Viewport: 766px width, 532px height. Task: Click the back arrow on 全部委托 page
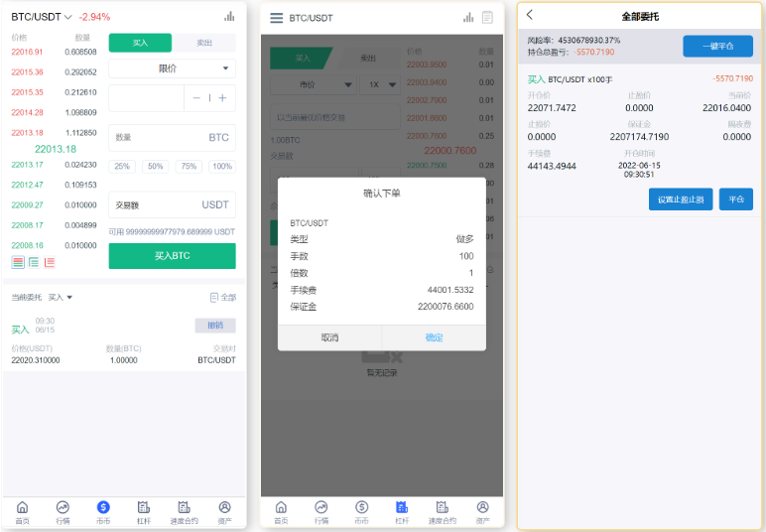530,15
